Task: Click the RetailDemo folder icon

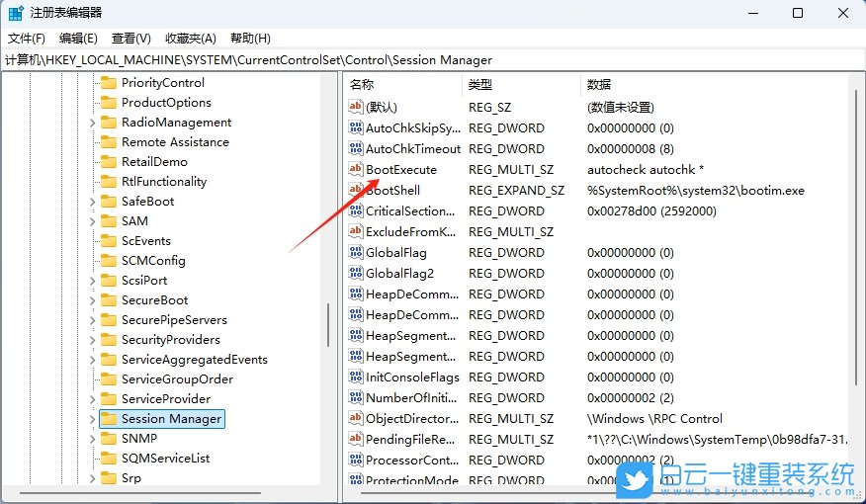Action: coord(109,162)
